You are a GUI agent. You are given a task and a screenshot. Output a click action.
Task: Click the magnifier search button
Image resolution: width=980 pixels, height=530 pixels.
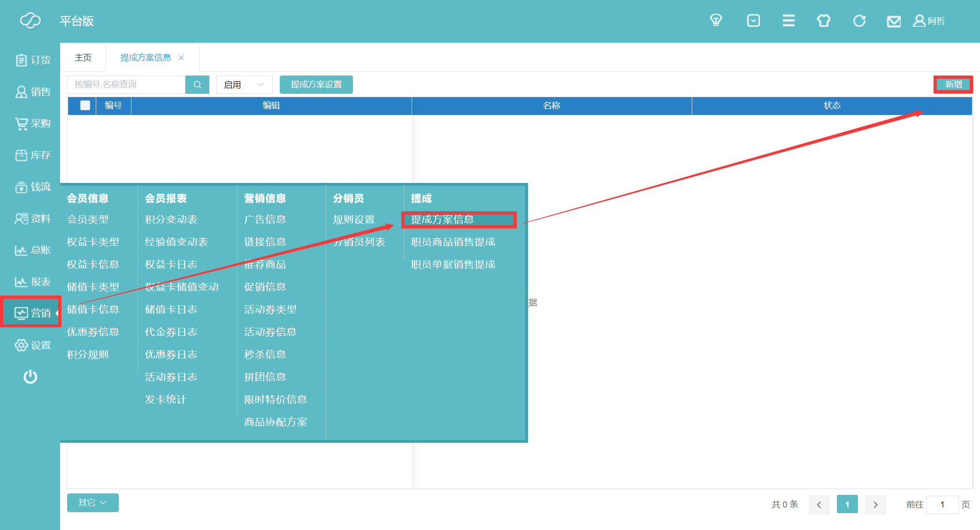[x=197, y=84]
